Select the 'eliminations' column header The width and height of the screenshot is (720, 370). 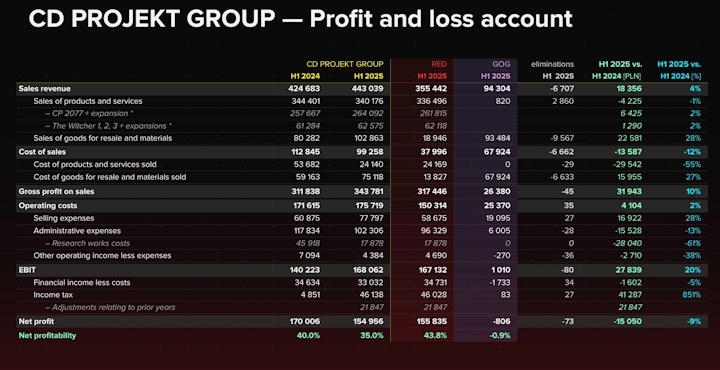[552, 64]
